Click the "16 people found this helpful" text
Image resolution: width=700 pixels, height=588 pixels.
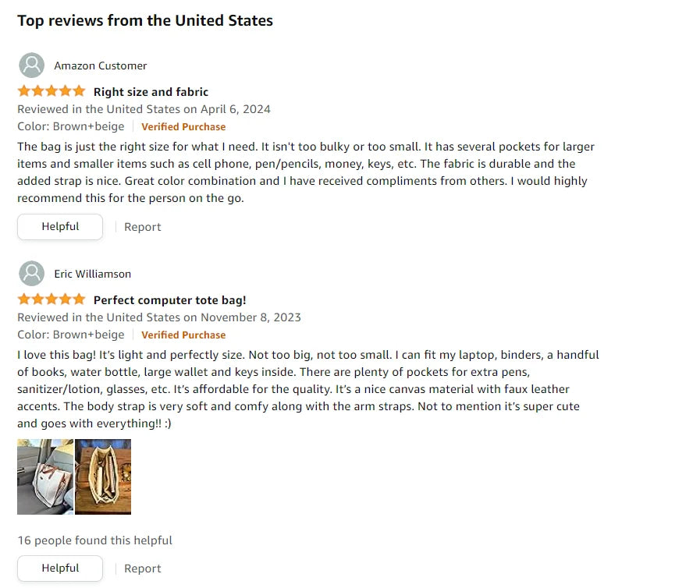point(94,540)
